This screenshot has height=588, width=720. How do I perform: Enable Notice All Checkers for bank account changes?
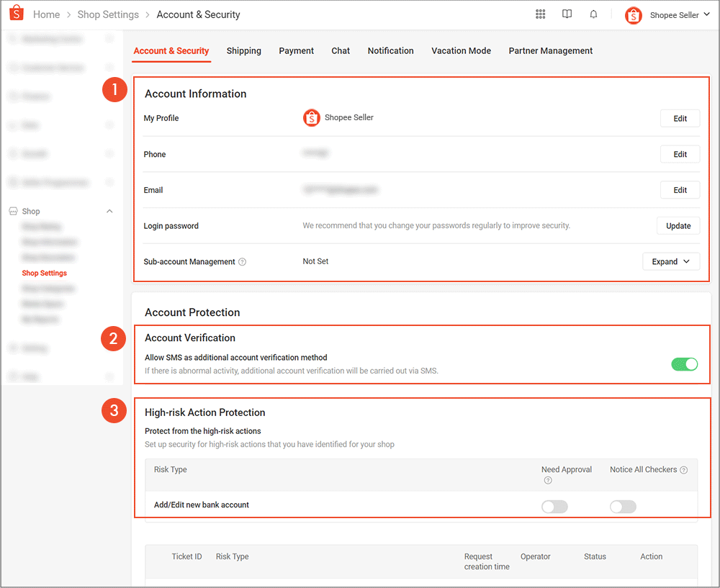click(623, 507)
